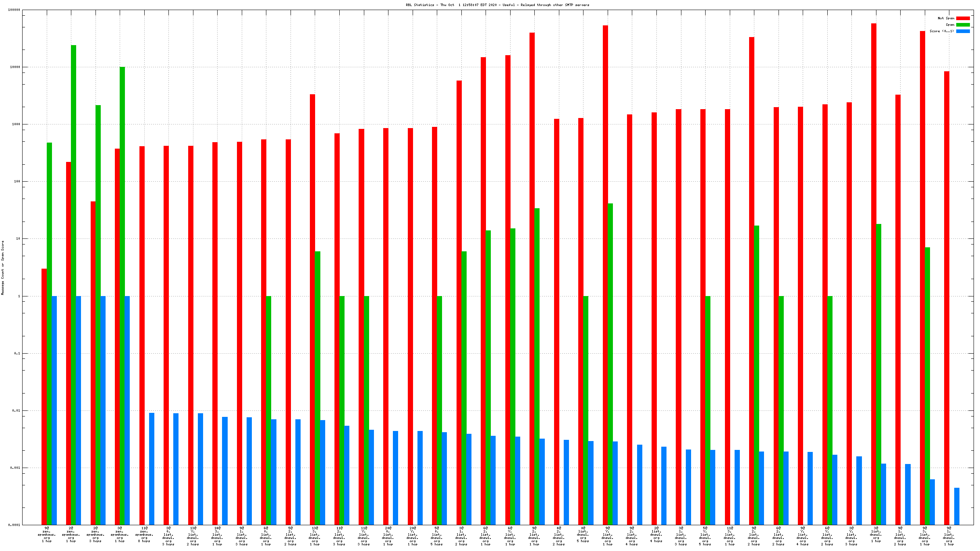Click the RBL Statistics chart title
The image size is (980, 551).
tap(497, 5)
